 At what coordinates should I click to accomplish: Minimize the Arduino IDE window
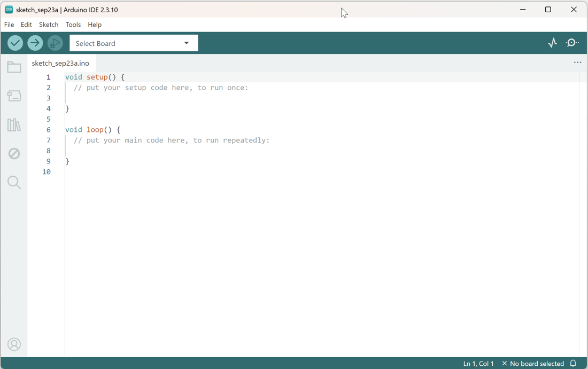[x=523, y=10]
